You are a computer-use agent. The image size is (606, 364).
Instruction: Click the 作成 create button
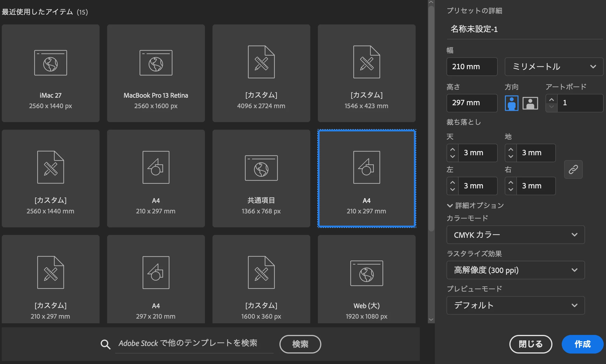point(582,344)
